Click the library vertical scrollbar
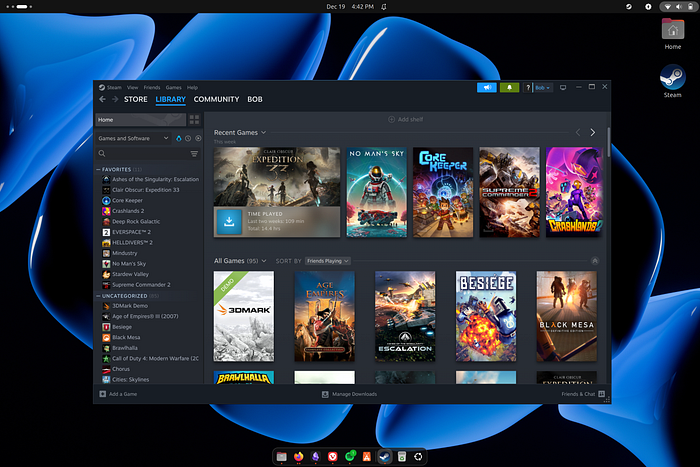700x467 pixels. 608,142
